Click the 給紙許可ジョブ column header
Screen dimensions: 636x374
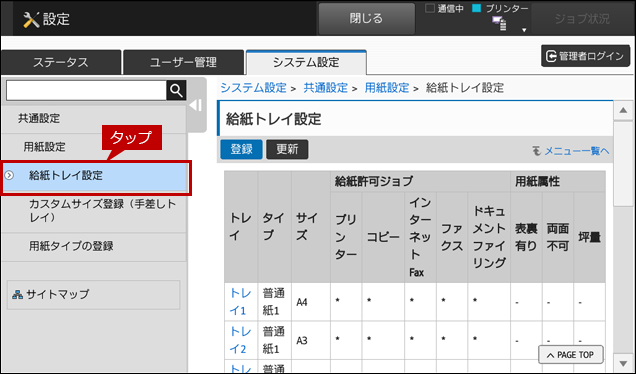[x=420, y=181]
